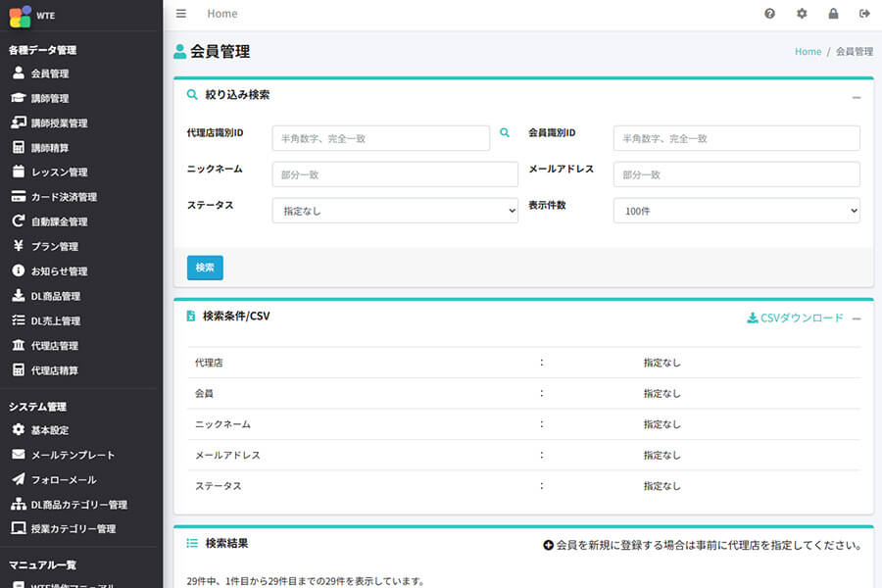Open the help question mark icon
Image resolution: width=882 pixels, height=588 pixels.
coord(770,14)
